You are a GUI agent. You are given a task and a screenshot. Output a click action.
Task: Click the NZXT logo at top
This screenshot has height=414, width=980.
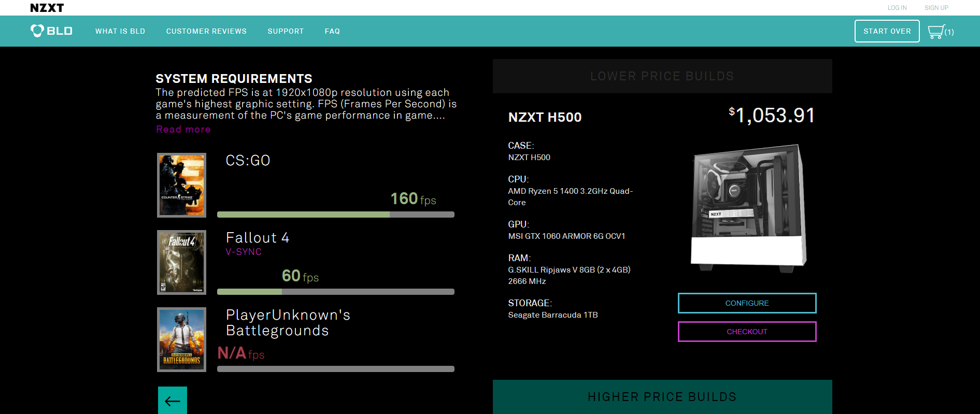47,8
